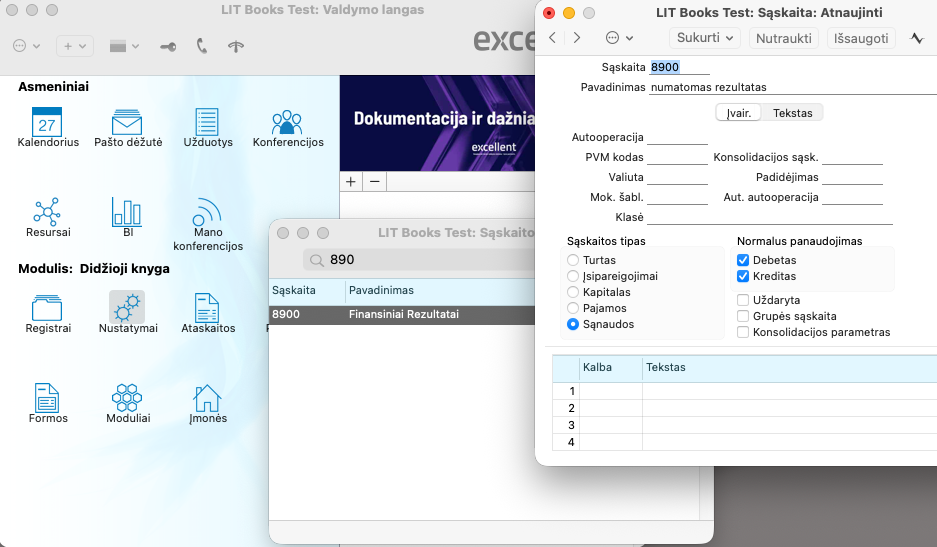Open the BI charts icon
Screen dimensions: 937x547
[x=127, y=211]
